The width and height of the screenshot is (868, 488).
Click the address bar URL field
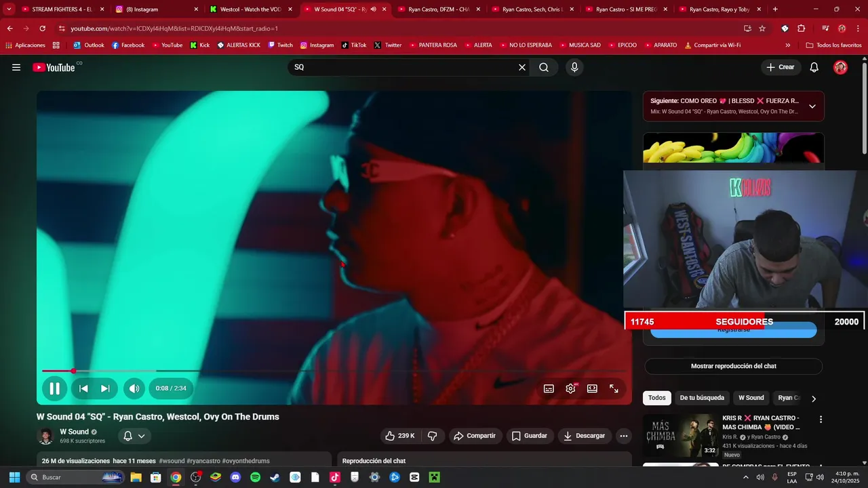tap(400, 28)
